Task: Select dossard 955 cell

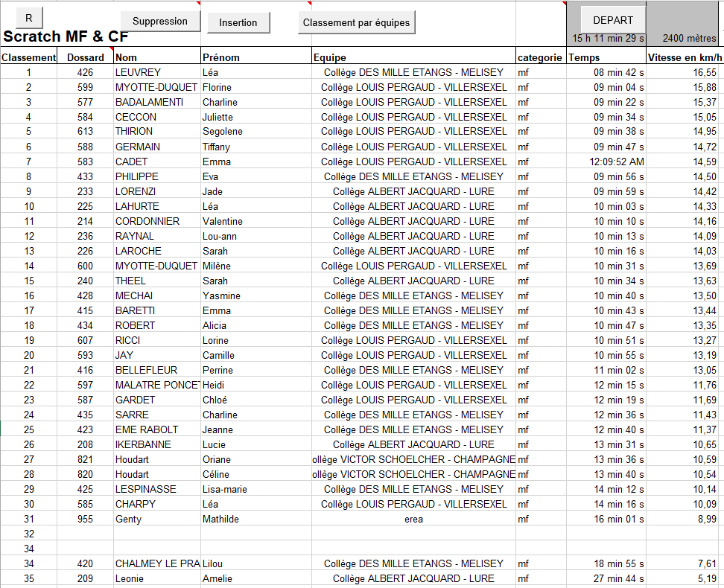Action: coord(86,519)
